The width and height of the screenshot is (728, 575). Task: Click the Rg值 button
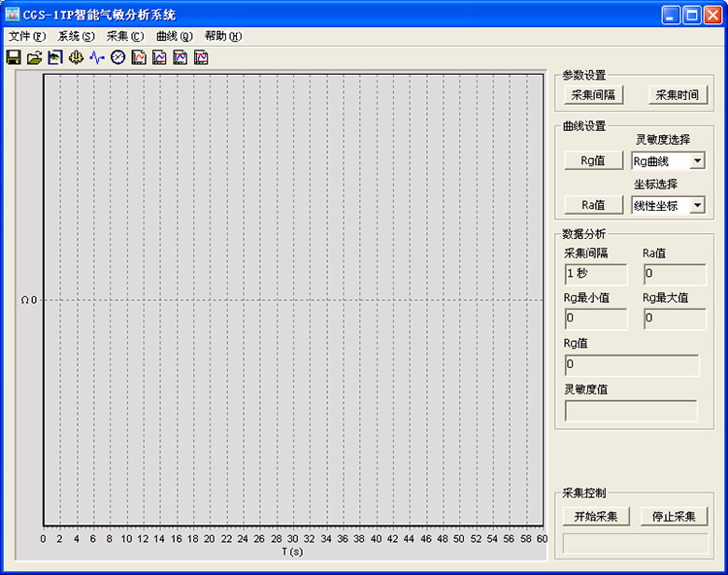tap(593, 160)
